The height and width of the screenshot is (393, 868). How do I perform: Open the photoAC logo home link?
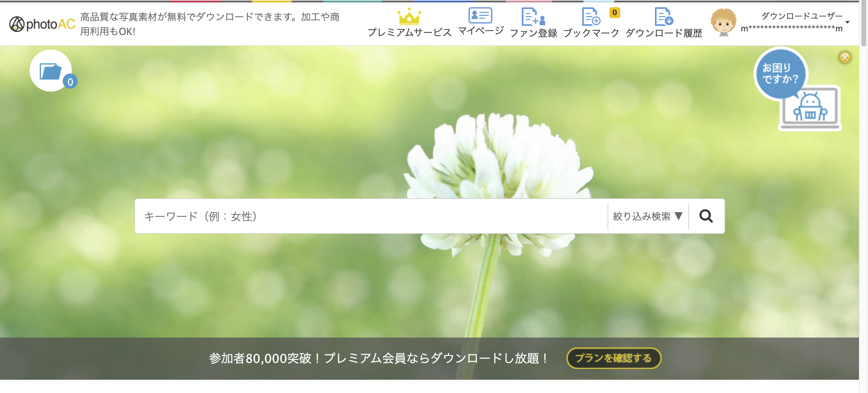tap(42, 24)
